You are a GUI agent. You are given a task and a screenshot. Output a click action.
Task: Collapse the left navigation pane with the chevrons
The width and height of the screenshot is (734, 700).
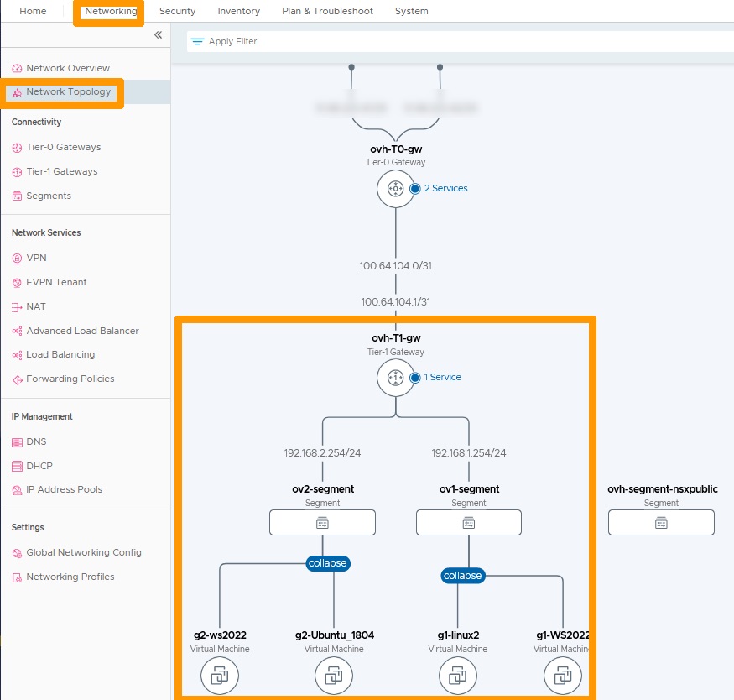click(158, 35)
